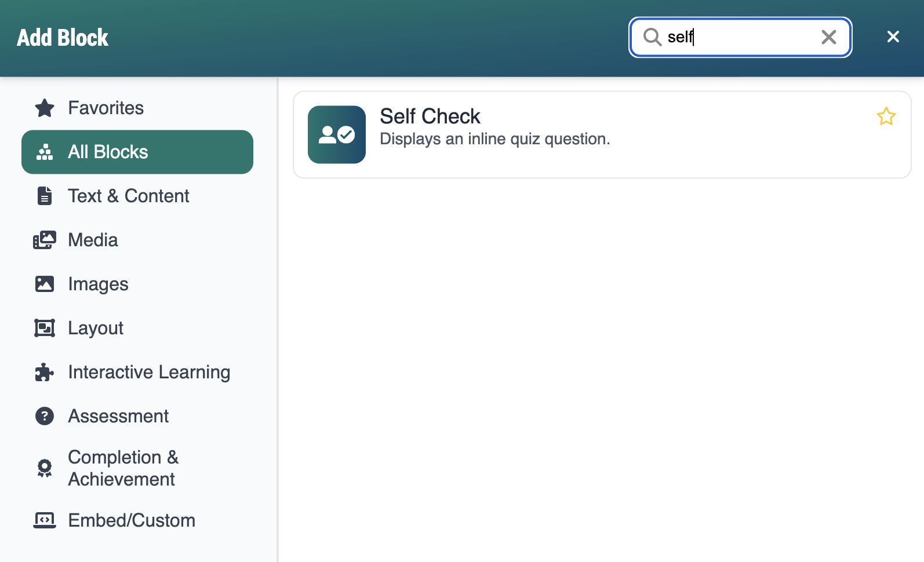Open the Media category
The height and width of the screenshot is (562, 924).
coord(137,240)
